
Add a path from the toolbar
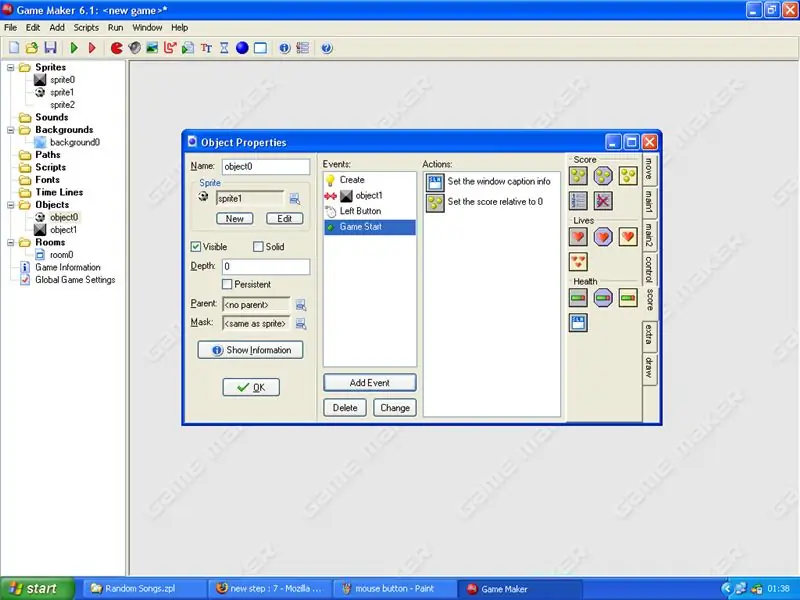pyautogui.click(x=170, y=48)
